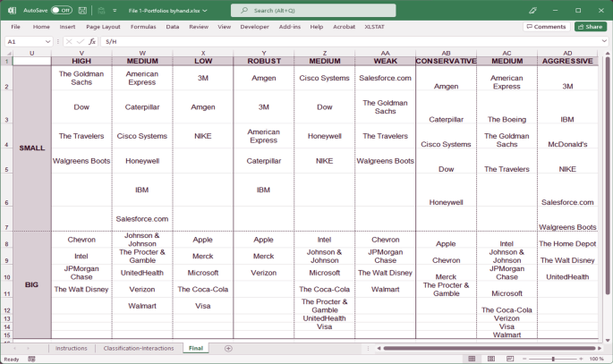
Task: Expand the file name dropdown in title bar
Action: click(x=205, y=11)
